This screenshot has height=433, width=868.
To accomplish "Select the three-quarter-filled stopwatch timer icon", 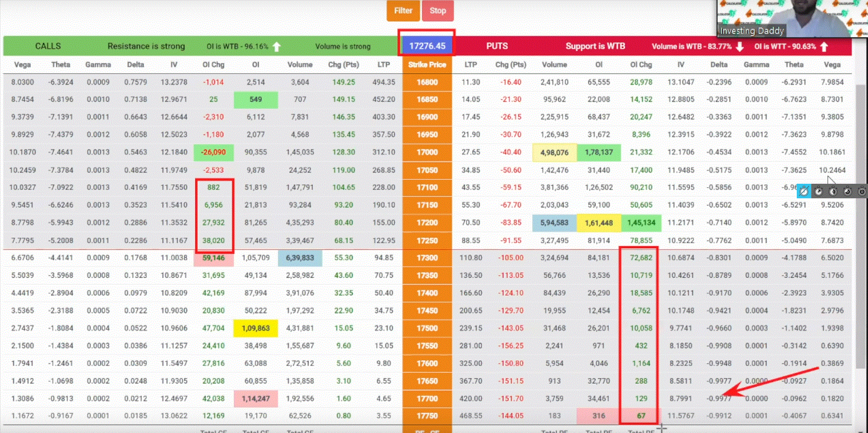I will [x=848, y=192].
